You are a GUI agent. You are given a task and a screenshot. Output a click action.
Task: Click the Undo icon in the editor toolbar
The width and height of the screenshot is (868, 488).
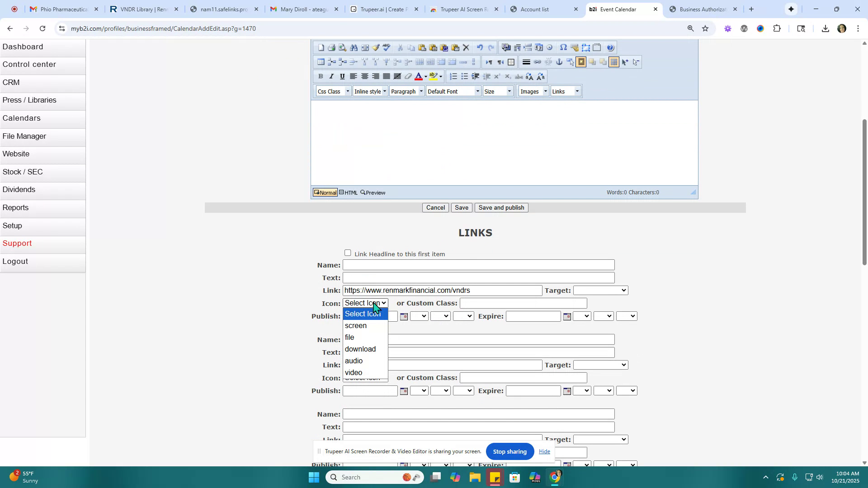[x=480, y=47]
